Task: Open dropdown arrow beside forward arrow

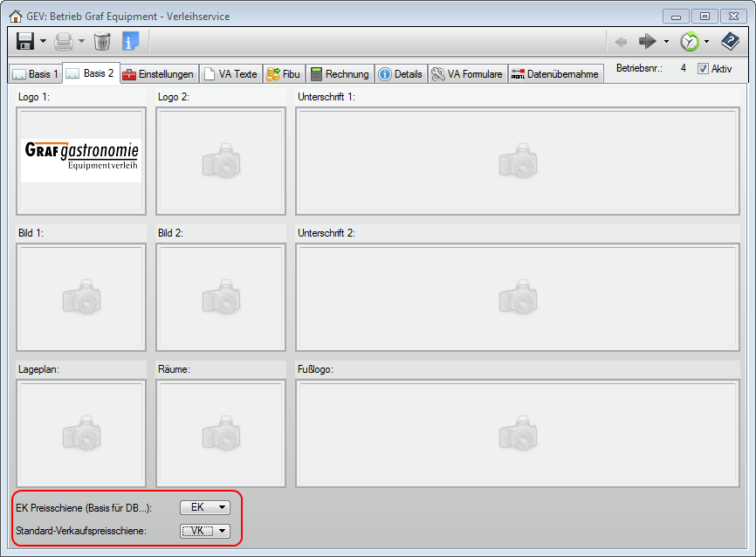Action: click(x=666, y=41)
